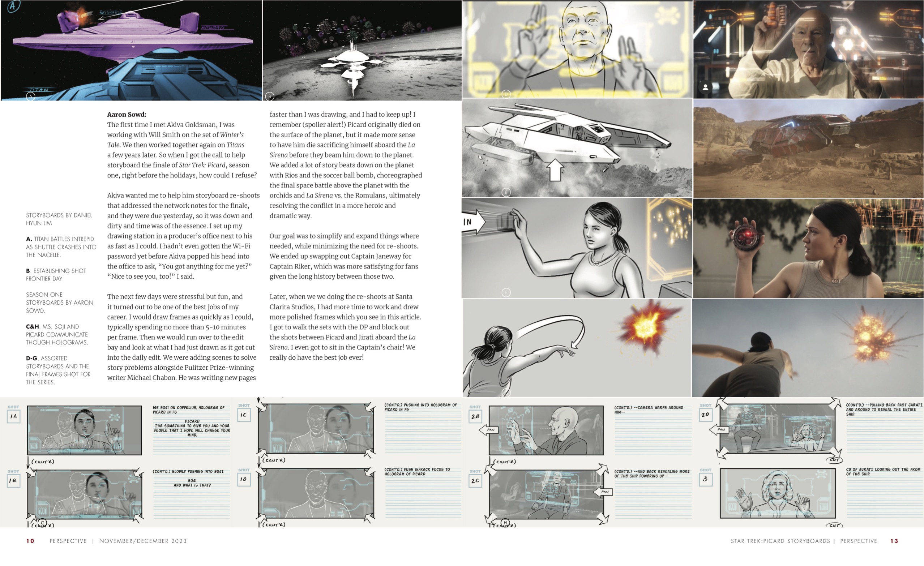Click circled H marker below shot 2C

click(505, 523)
